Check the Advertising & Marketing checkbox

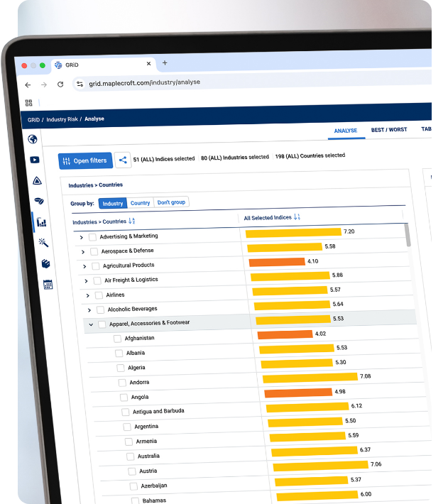pos(90,236)
